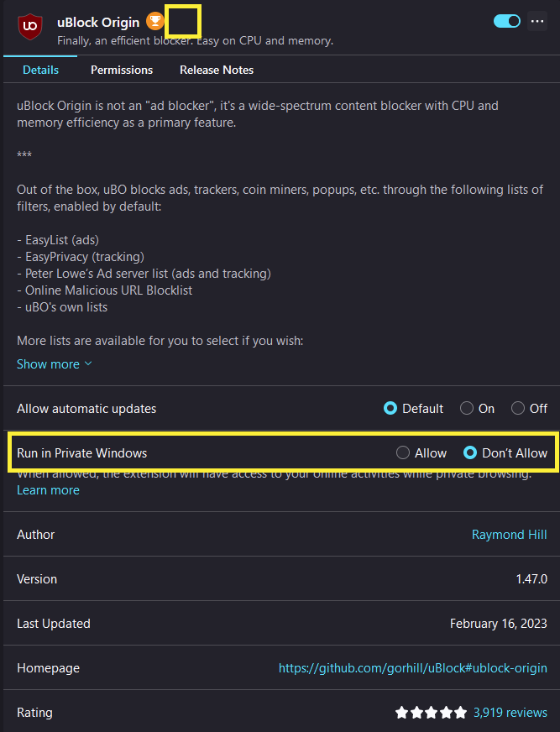Click the 'Last Updated' label

point(54,624)
